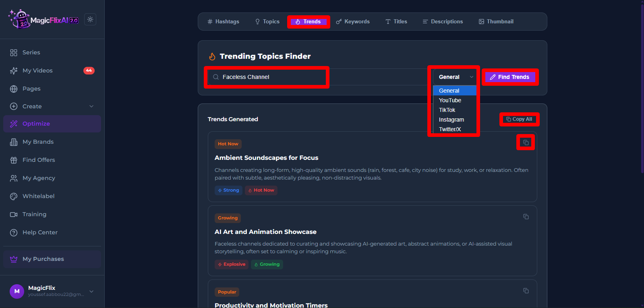Click the Ambient Soundscapes for Focus title
This screenshot has width=644, height=308.
click(266, 158)
